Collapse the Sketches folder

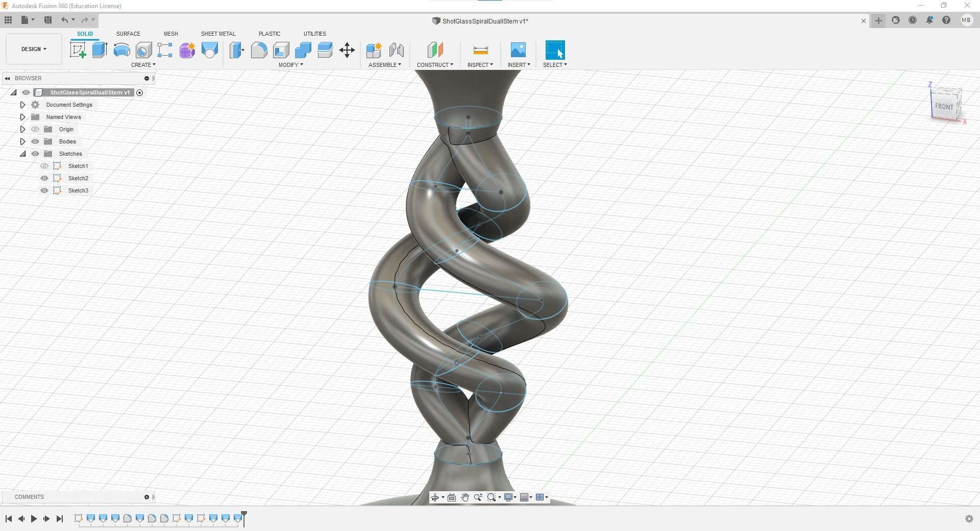coord(22,154)
